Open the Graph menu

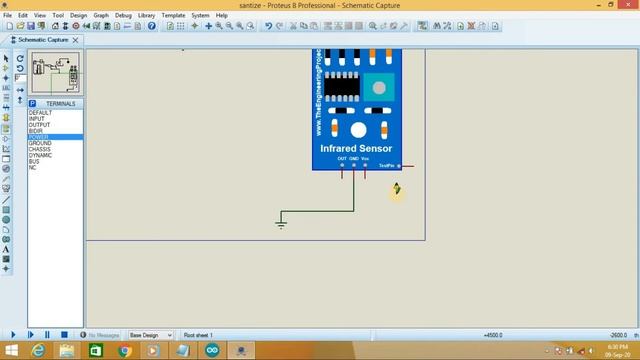click(101, 15)
